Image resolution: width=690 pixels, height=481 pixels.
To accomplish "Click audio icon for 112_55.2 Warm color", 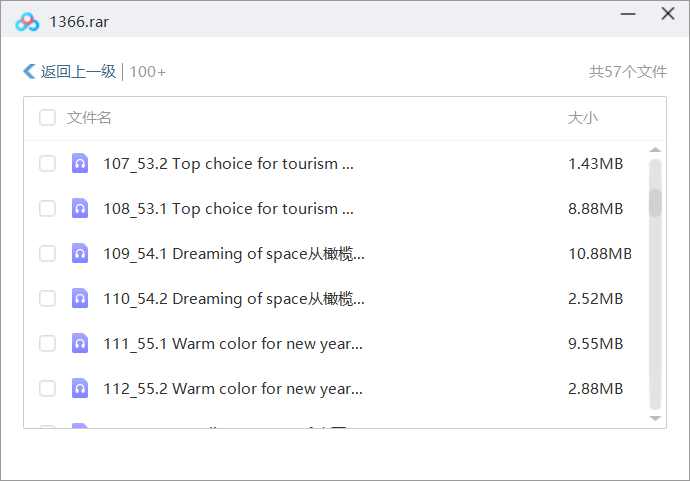I will coord(80,388).
